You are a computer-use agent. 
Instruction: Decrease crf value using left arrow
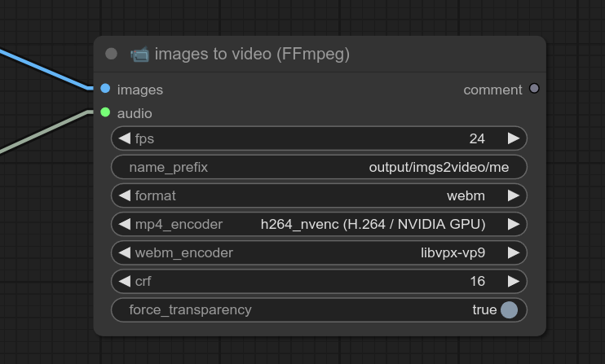click(x=125, y=282)
